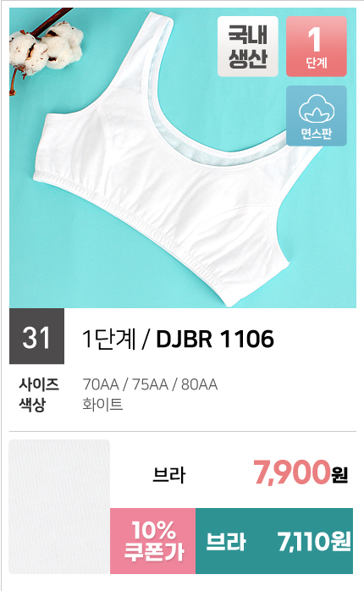Click the 색상 label
364x591 pixels.
(32, 405)
